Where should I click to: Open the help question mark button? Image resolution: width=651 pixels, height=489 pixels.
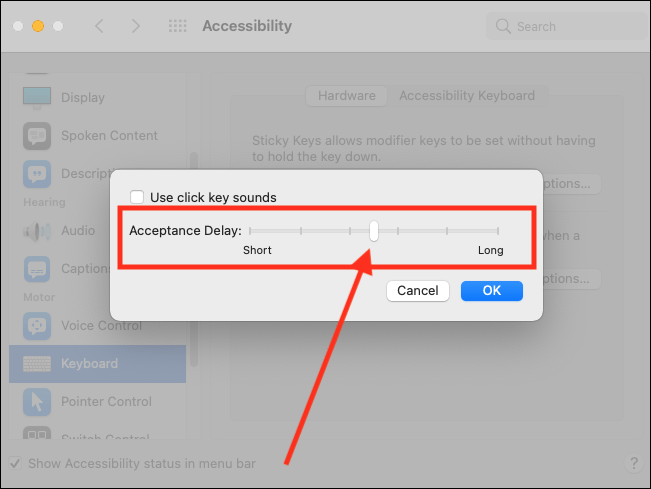click(x=634, y=462)
